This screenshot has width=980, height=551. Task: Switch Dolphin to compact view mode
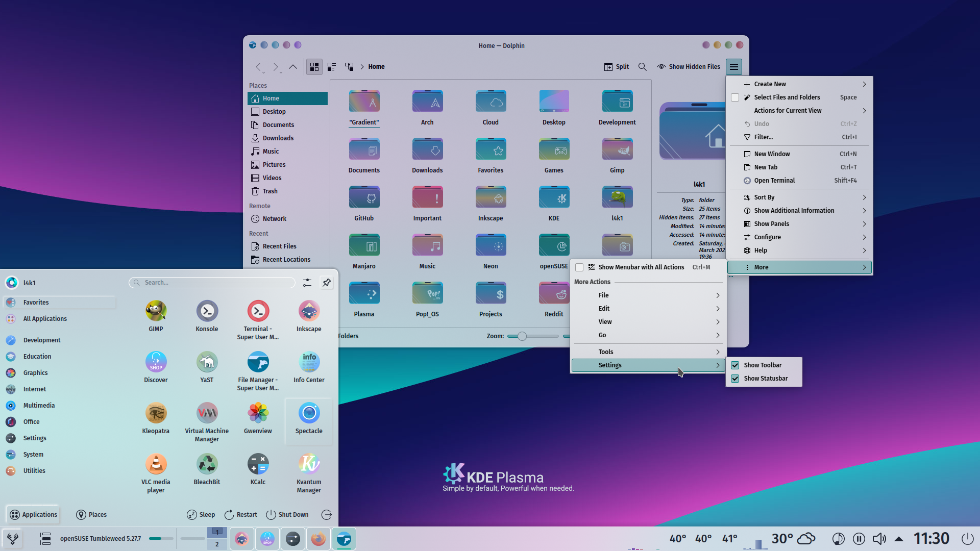point(332,67)
